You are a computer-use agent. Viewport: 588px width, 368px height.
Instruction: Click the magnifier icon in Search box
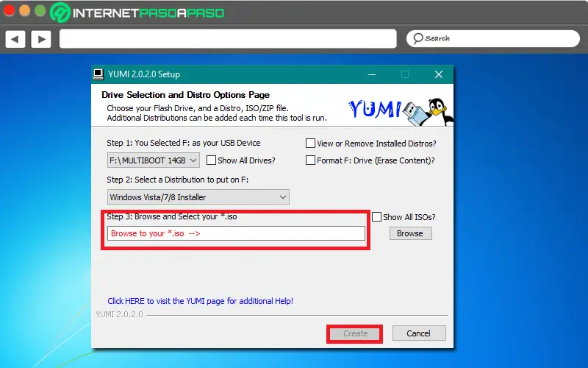coord(418,38)
